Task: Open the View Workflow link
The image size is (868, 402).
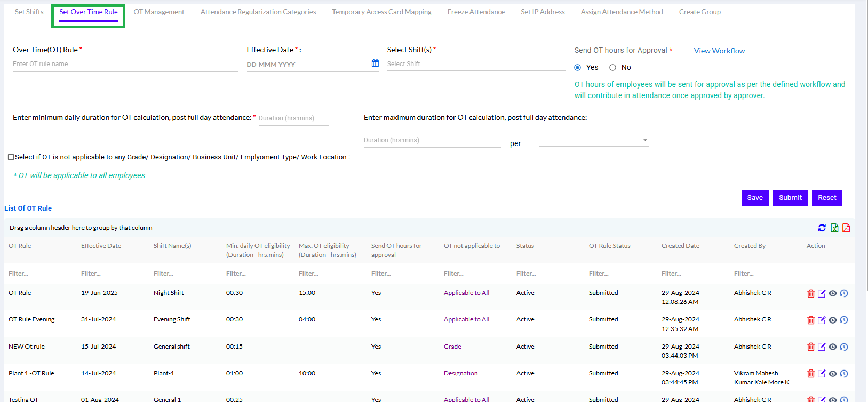Action: pos(719,51)
